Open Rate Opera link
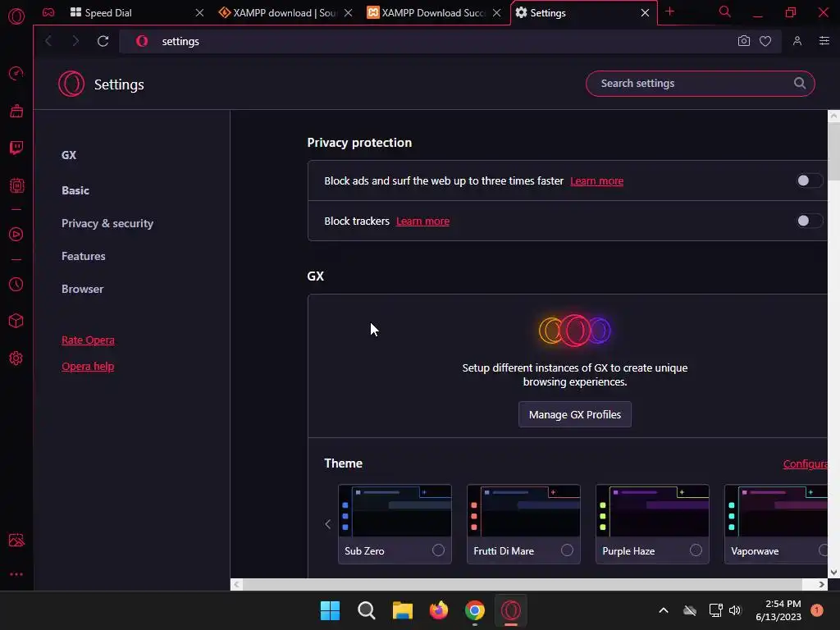The height and width of the screenshot is (630, 840). [x=88, y=340]
